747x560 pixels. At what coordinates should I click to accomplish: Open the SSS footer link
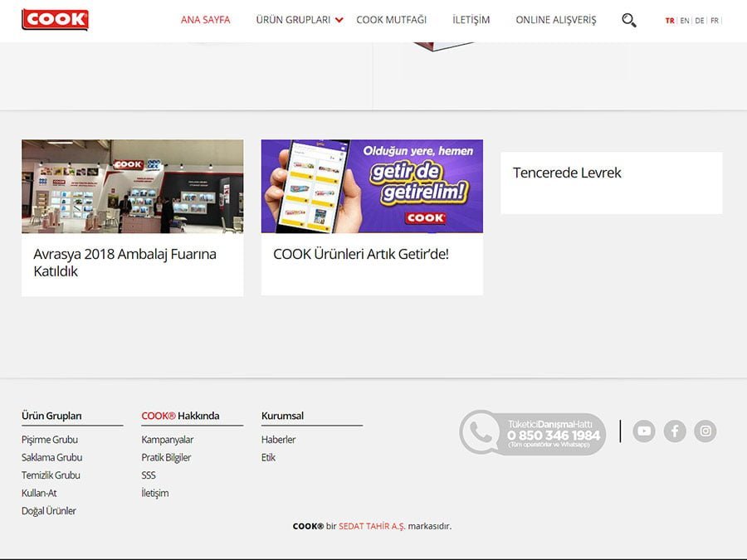click(148, 475)
